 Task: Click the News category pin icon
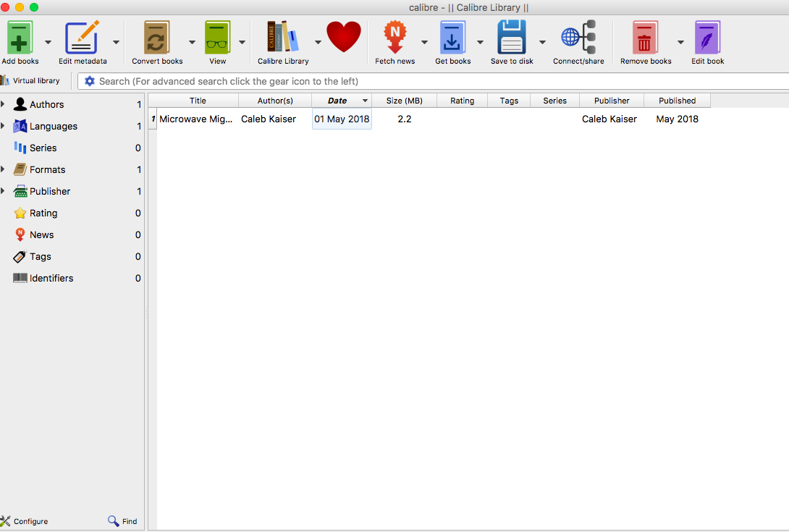20,235
